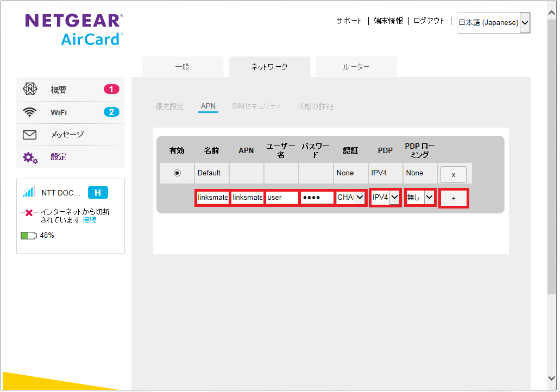This screenshot has height=392, width=560.
Task: Click the ログアウト link
Action: pyautogui.click(x=429, y=21)
